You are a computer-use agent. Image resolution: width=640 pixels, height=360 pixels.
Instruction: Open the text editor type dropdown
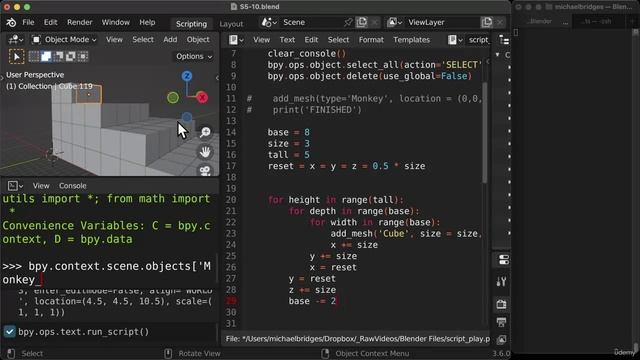click(236, 40)
